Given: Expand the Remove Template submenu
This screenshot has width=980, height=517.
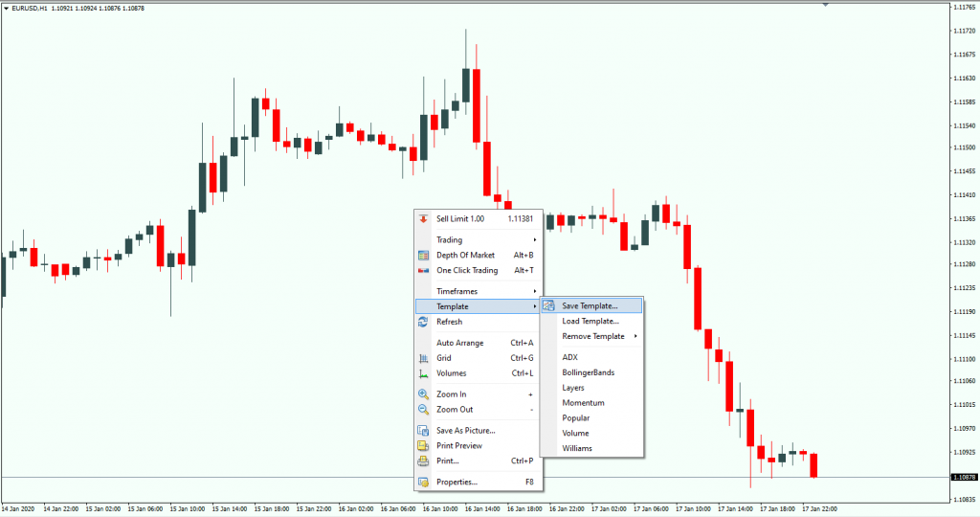Looking at the screenshot, I should click(x=593, y=337).
